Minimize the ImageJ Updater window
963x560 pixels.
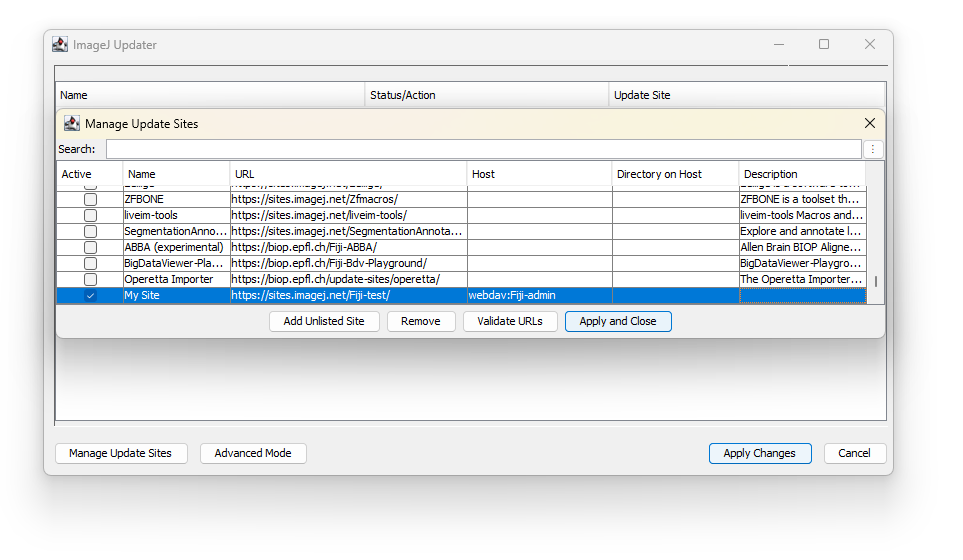click(x=779, y=44)
